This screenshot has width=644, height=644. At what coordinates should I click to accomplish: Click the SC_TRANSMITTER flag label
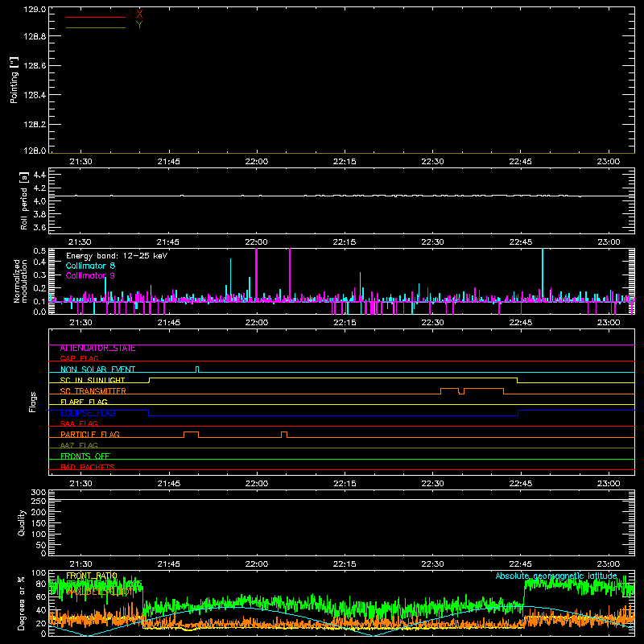tap(93, 391)
